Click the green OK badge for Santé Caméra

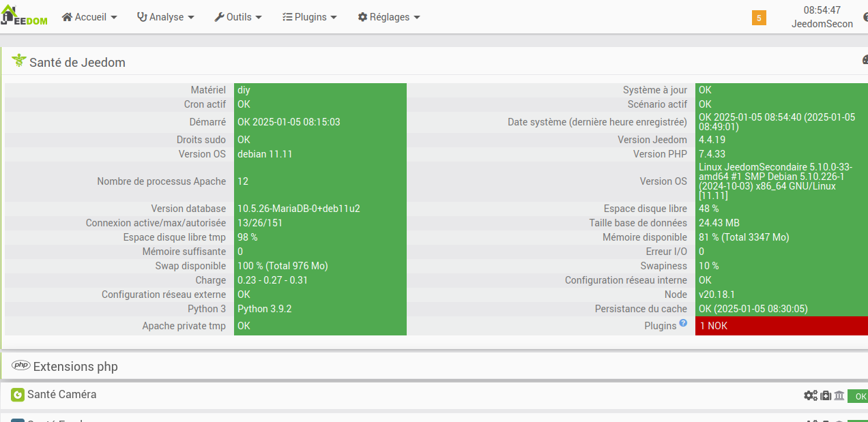858,396
